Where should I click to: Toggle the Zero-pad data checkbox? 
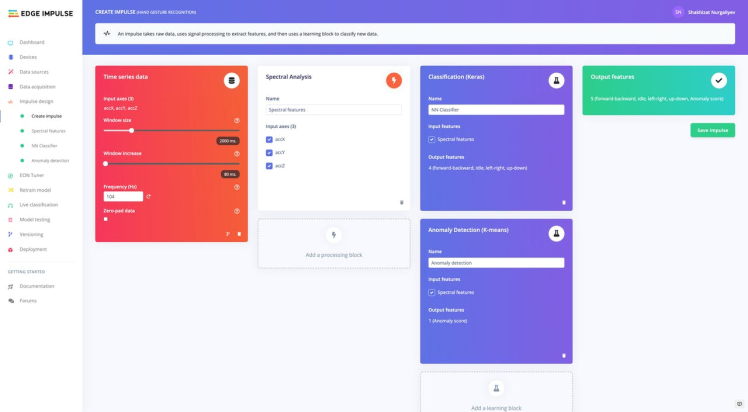click(105, 219)
